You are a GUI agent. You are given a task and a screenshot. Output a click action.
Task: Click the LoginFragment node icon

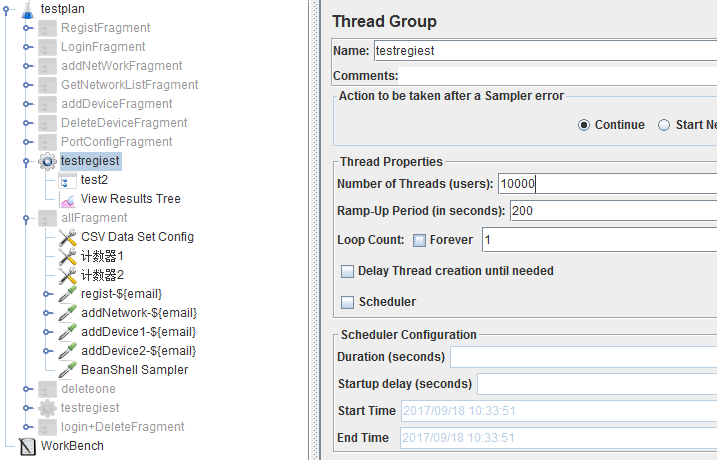(47, 47)
